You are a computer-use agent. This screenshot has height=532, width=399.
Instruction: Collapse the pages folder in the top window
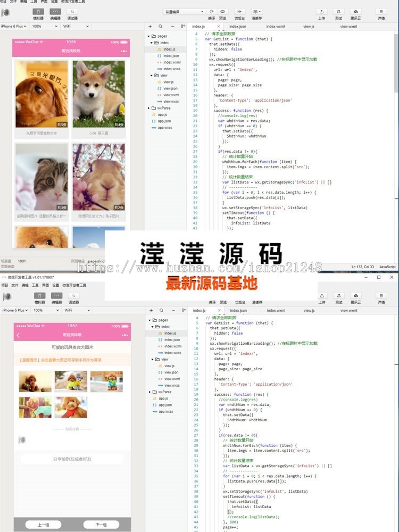pos(148,36)
